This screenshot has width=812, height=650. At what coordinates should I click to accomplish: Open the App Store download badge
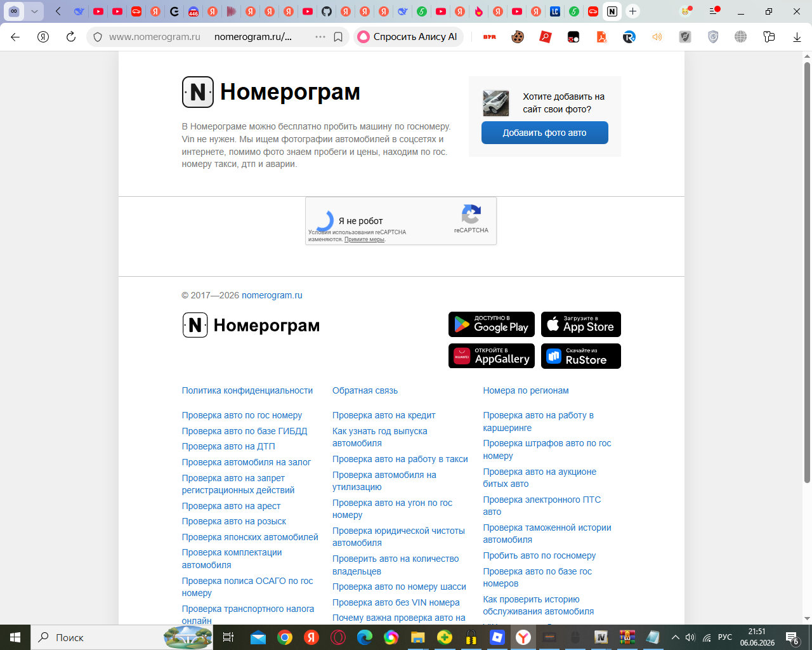[x=581, y=324]
